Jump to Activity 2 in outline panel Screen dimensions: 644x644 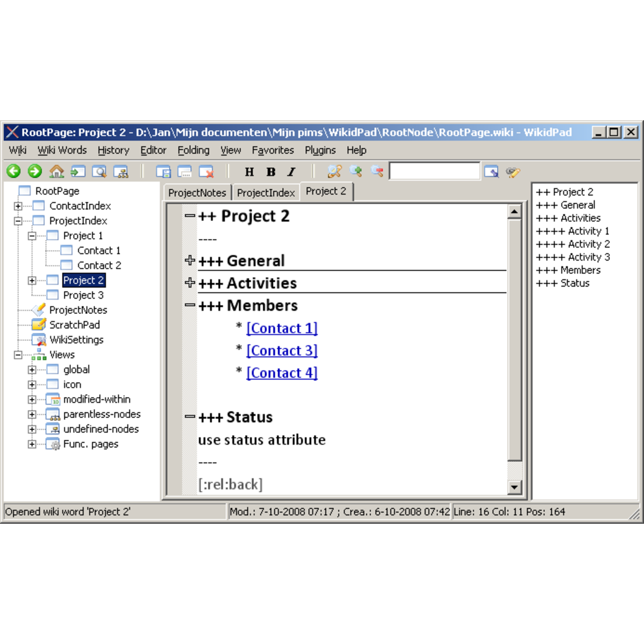point(573,244)
